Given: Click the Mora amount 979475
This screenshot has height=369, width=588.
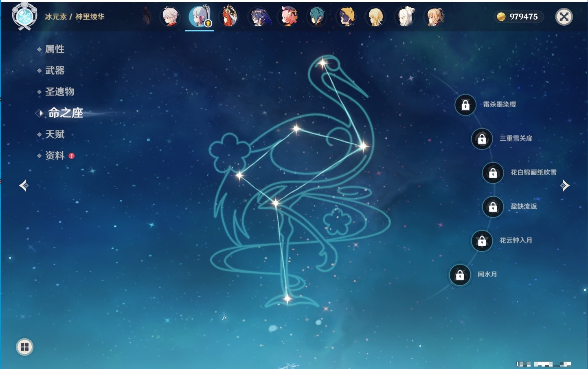Looking at the screenshot, I should (524, 17).
